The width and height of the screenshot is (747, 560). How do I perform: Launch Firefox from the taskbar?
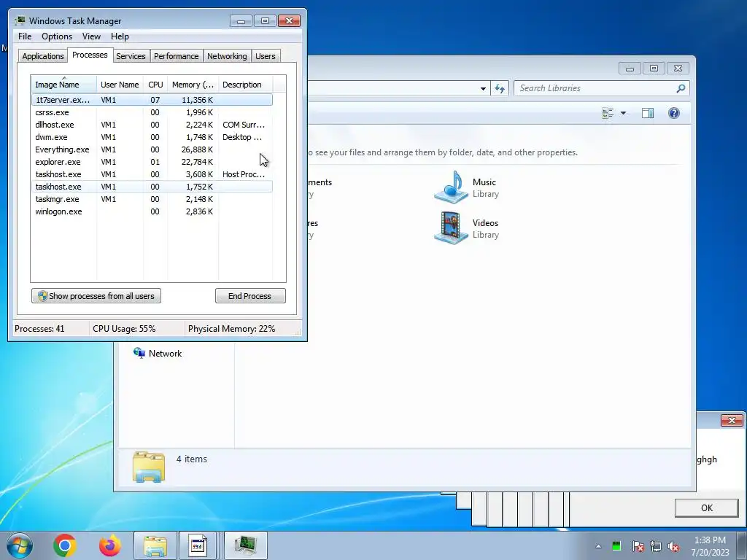[110, 545]
